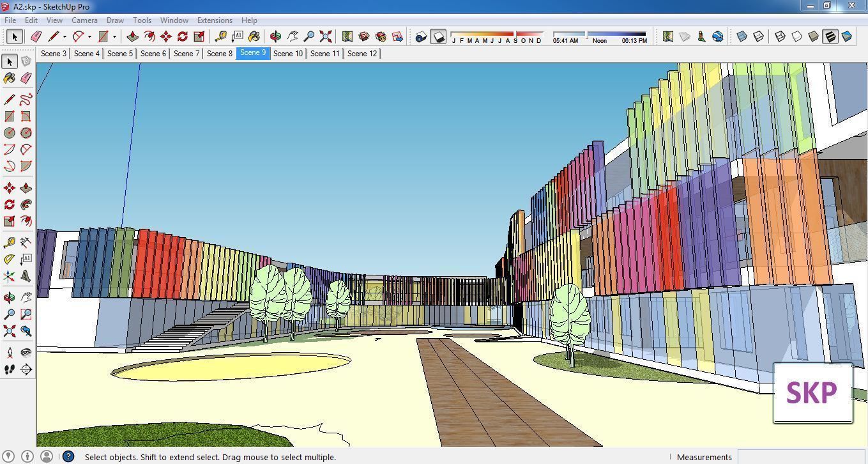
Task: Activate the Section Plane tool
Action: coord(26,369)
